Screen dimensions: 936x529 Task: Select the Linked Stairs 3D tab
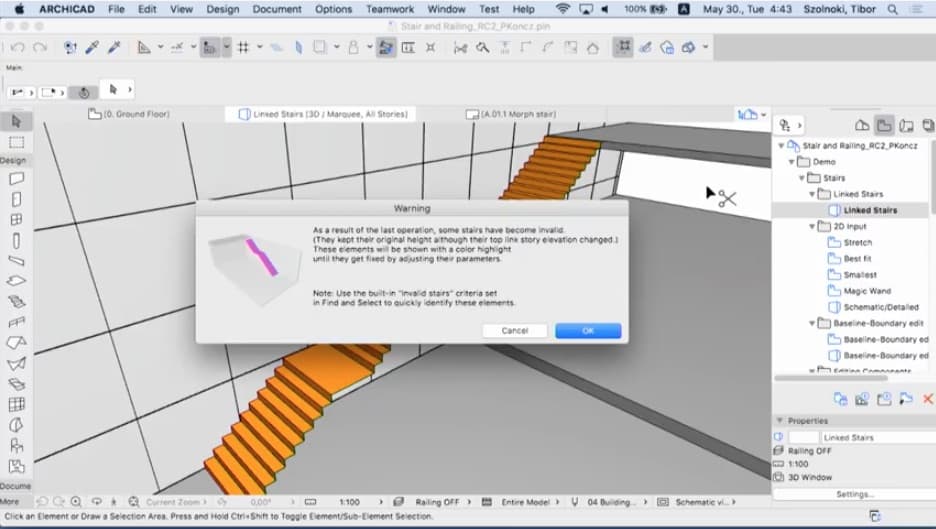coord(323,114)
